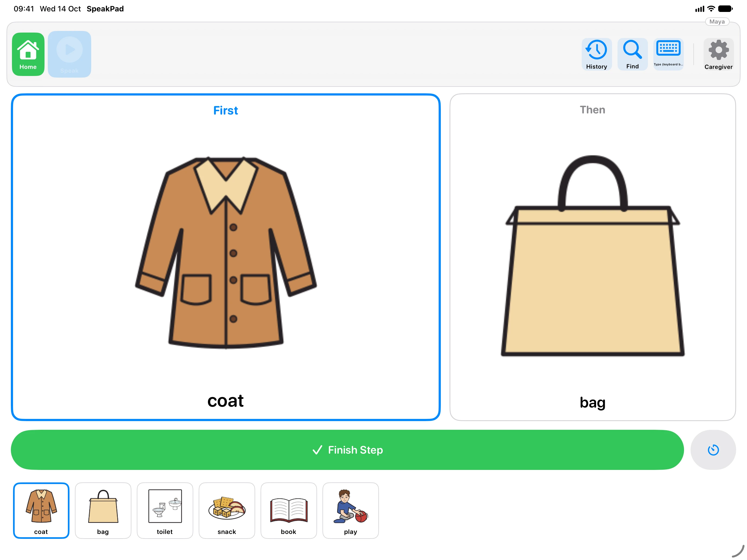Screen dimensions: 747x560
Task: Tap the Wi-Fi status icon
Action: coord(711,9)
